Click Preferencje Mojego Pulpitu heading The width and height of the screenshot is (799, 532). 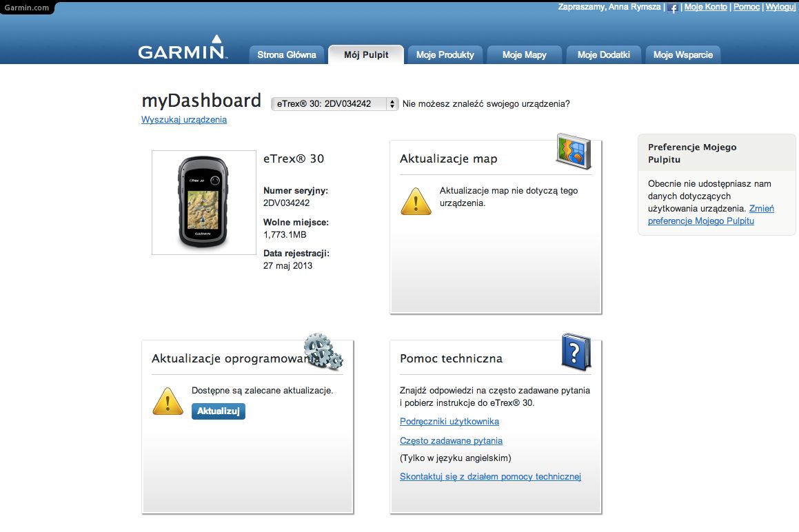tap(692, 153)
